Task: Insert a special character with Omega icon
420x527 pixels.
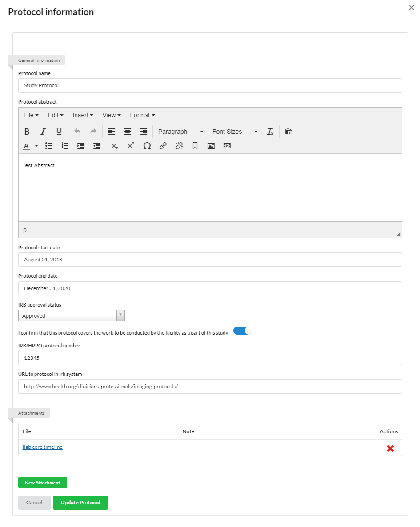Action: 147,146
